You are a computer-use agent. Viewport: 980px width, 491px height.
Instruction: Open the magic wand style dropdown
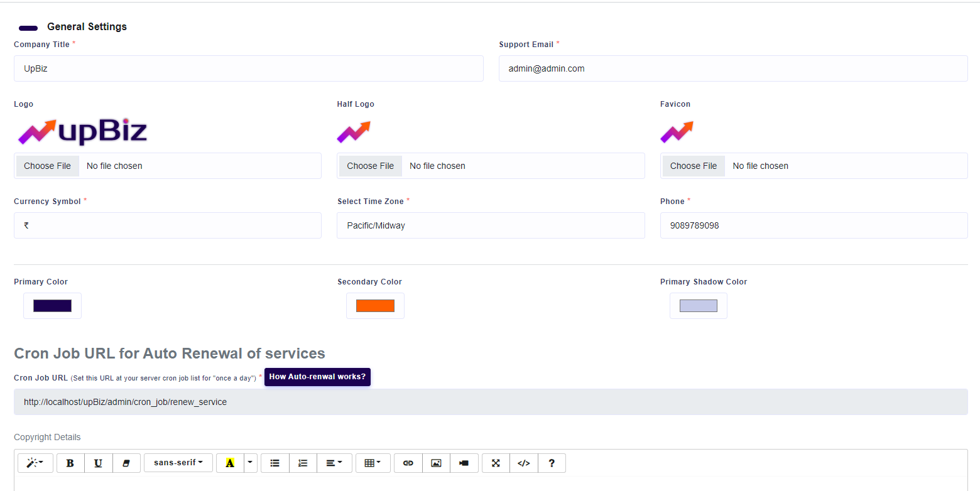coord(35,463)
